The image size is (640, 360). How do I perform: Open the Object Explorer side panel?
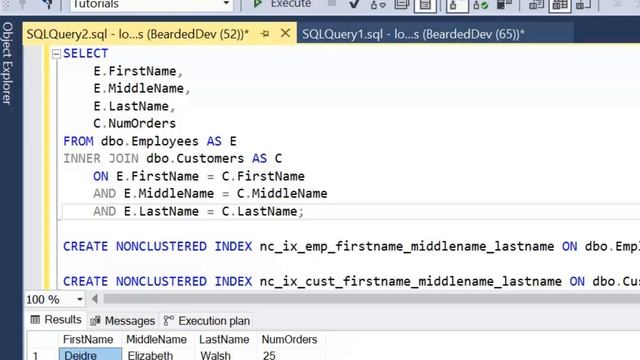(x=8, y=63)
